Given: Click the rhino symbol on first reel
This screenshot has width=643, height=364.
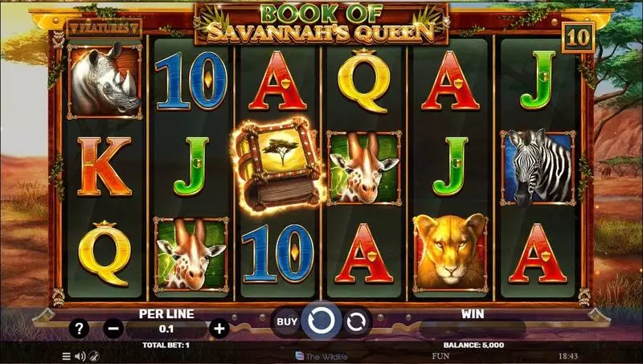Looking at the screenshot, I should point(105,80).
